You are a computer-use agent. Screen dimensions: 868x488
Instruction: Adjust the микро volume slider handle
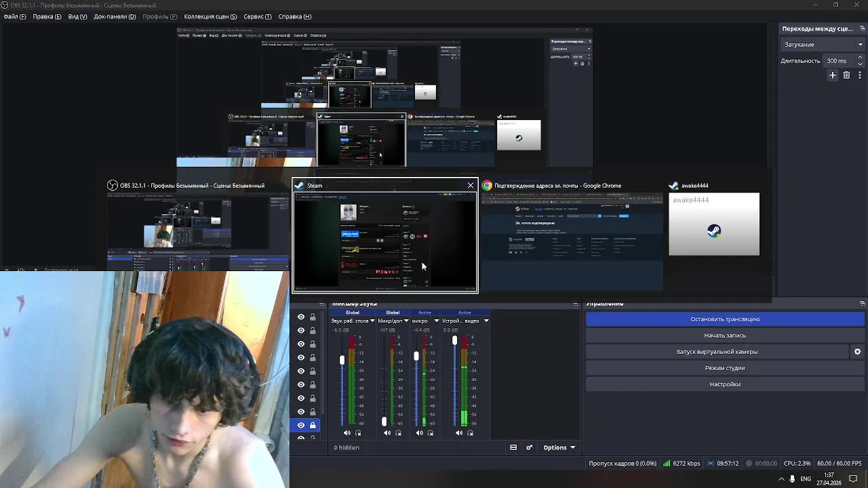click(x=416, y=356)
